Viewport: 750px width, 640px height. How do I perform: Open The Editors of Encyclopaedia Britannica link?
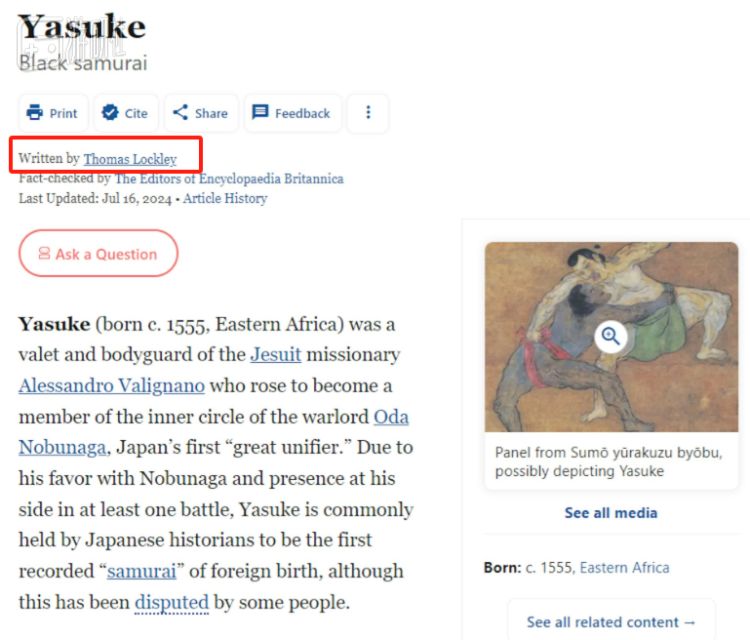[x=229, y=179]
